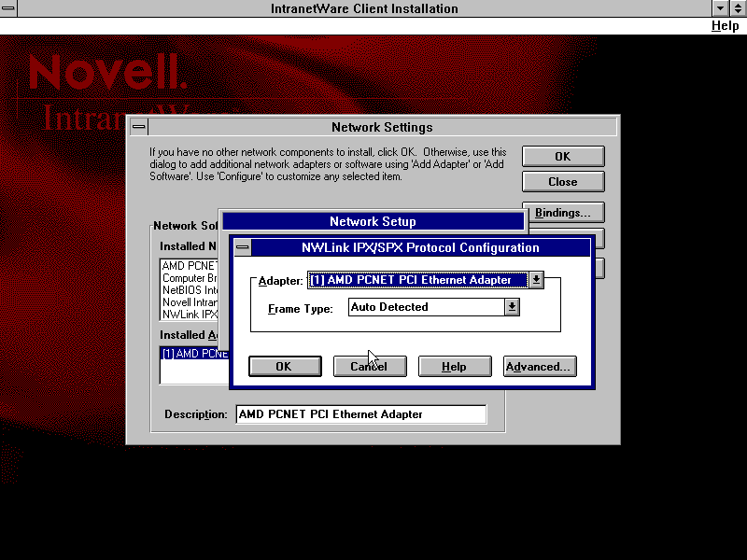Screen dimensions: 747x560
Task: Open Help in NWLink configuration dialog
Action: pyautogui.click(x=455, y=366)
